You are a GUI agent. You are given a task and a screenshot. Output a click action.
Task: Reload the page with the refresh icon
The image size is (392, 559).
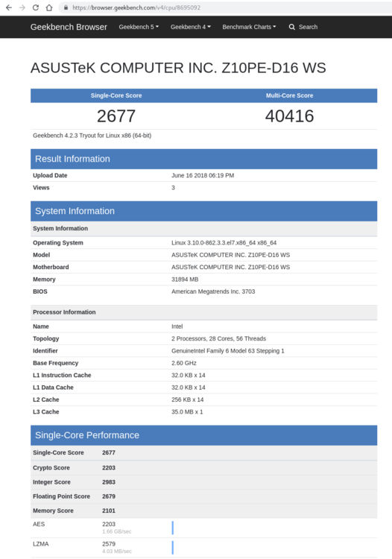36,7
